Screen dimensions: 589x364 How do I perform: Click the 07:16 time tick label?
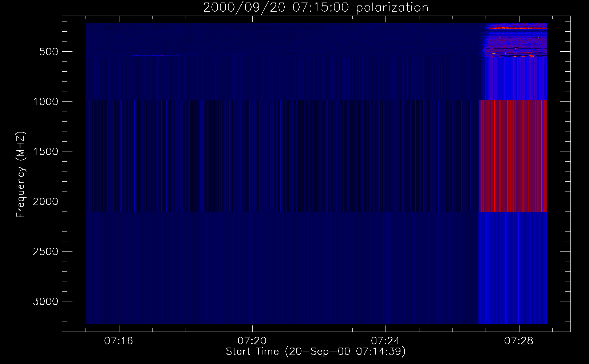[119, 341]
